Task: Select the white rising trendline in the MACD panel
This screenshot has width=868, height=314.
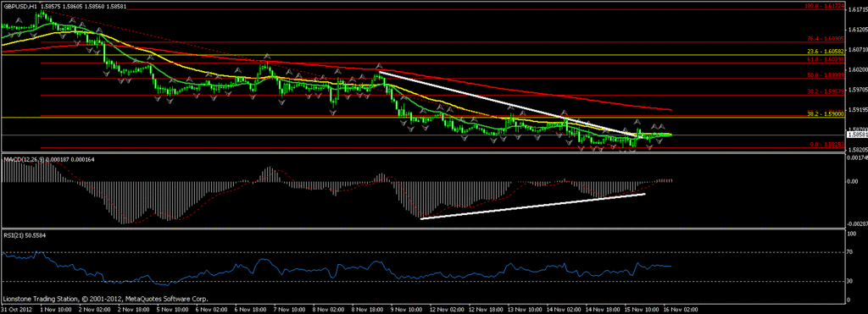Action: pyautogui.click(x=532, y=207)
